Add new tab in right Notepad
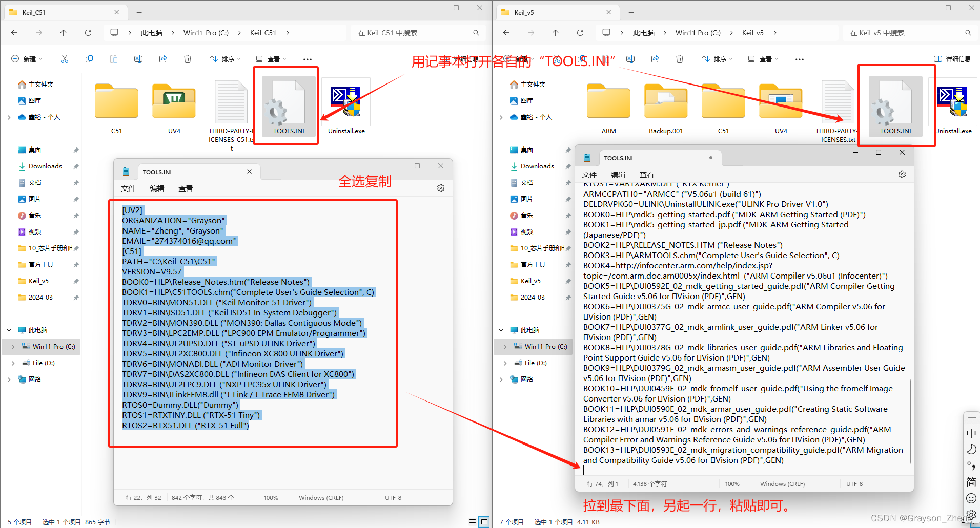The width and height of the screenshot is (980, 528). [734, 158]
